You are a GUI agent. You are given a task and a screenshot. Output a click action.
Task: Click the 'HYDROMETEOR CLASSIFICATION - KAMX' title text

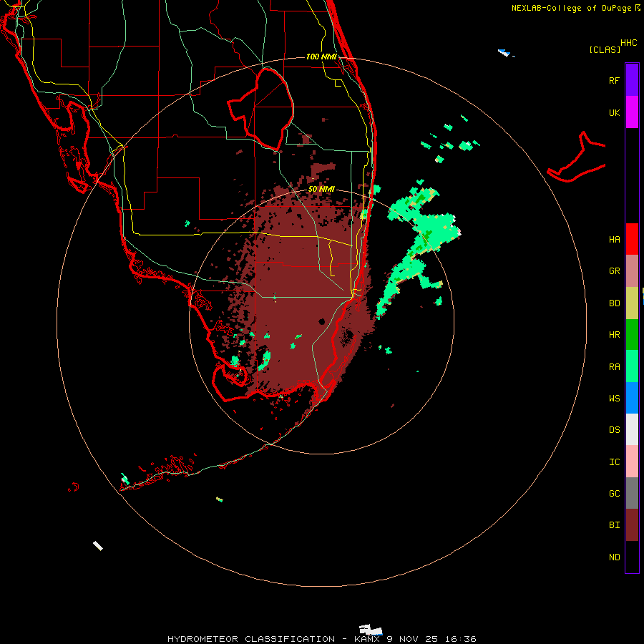coord(273,639)
